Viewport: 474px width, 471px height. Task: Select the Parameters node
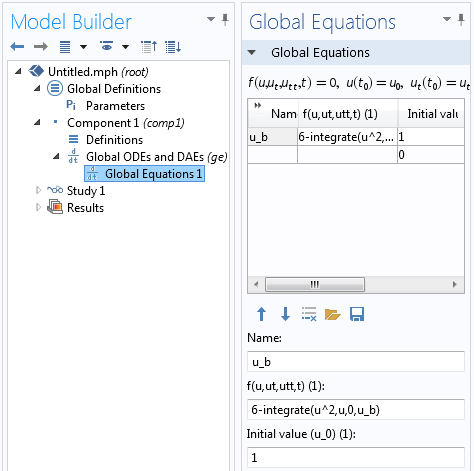(115, 106)
